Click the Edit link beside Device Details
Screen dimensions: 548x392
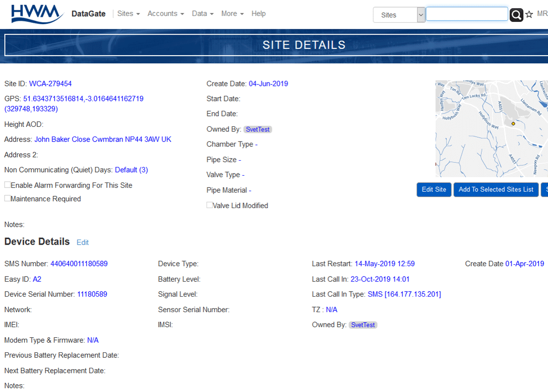point(83,242)
